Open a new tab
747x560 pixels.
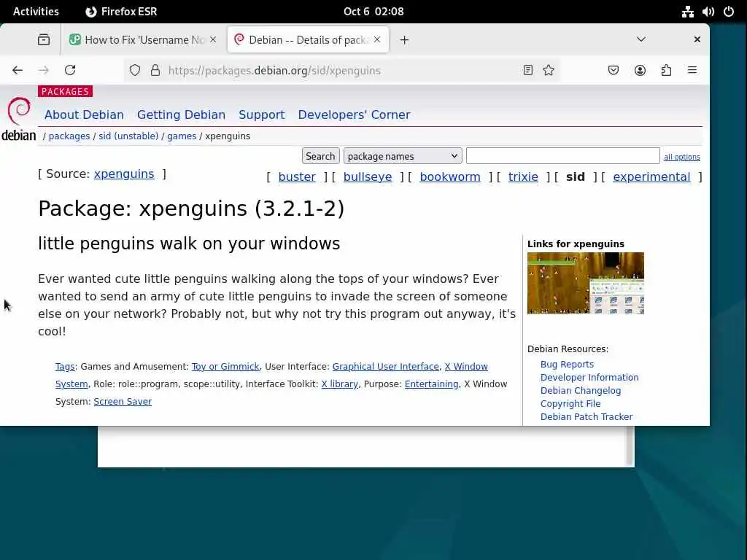tap(404, 40)
